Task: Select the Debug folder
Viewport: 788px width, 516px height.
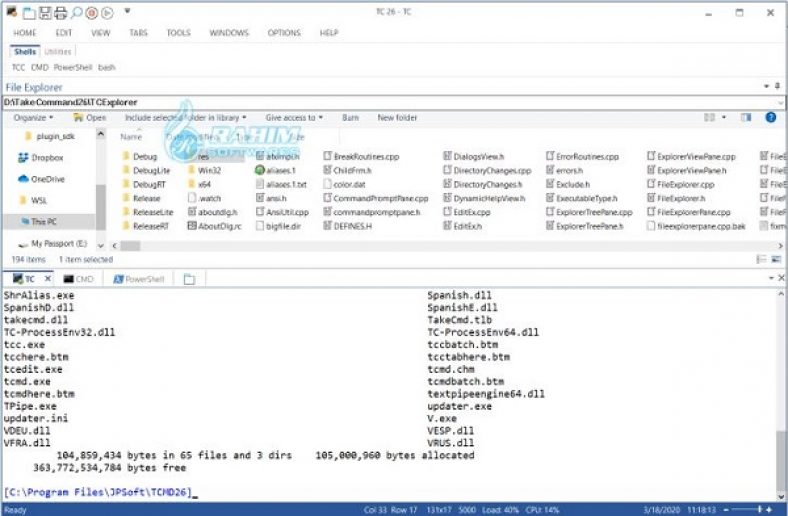Action: tap(140, 157)
